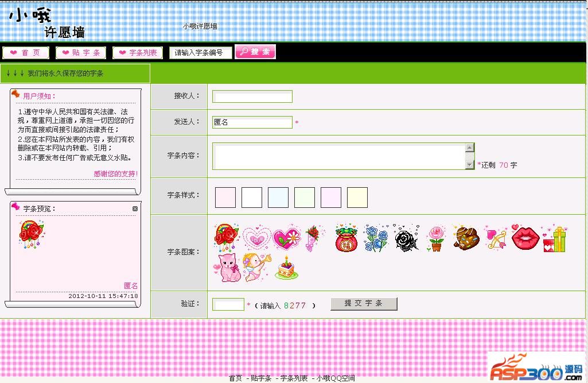Click the content textarea scroll up arrow

click(469, 147)
